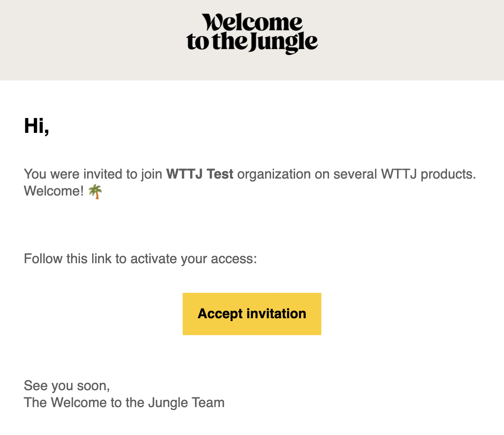Click "The Welcome to the Jungle Team" signature
The width and height of the screenshot is (504, 435).
tap(124, 402)
